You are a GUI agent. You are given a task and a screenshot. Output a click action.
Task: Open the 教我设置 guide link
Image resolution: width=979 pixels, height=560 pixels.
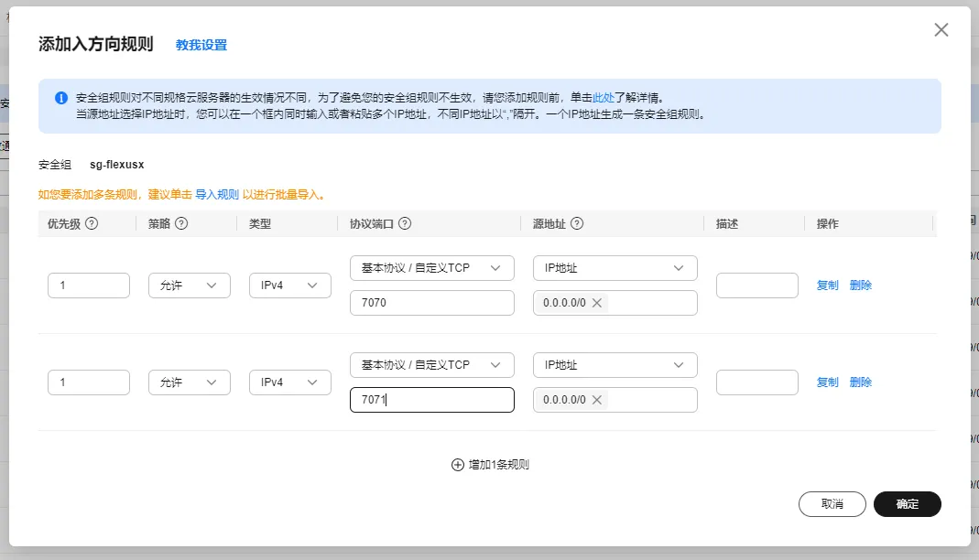[201, 45]
